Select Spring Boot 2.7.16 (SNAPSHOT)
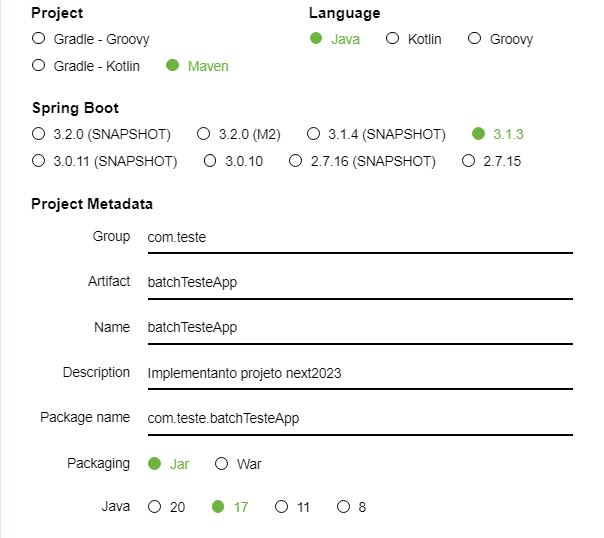The height and width of the screenshot is (538, 604). [x=296, y=160]
